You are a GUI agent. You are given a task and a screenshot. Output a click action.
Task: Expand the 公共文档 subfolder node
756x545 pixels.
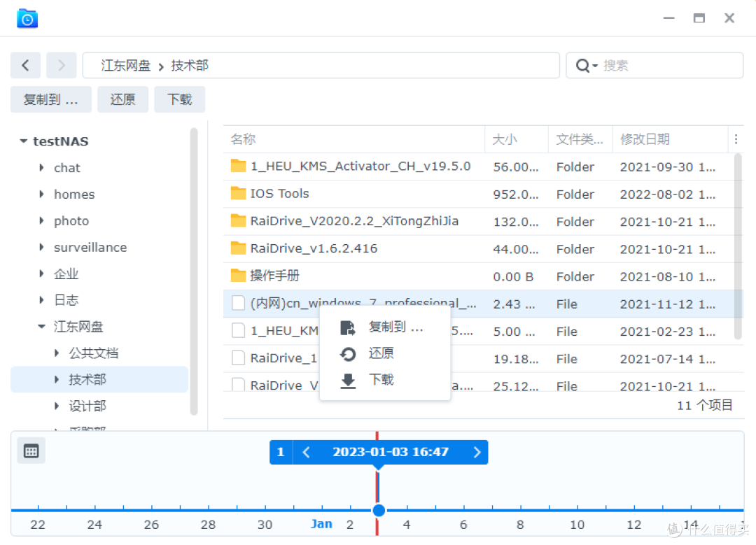57,353
